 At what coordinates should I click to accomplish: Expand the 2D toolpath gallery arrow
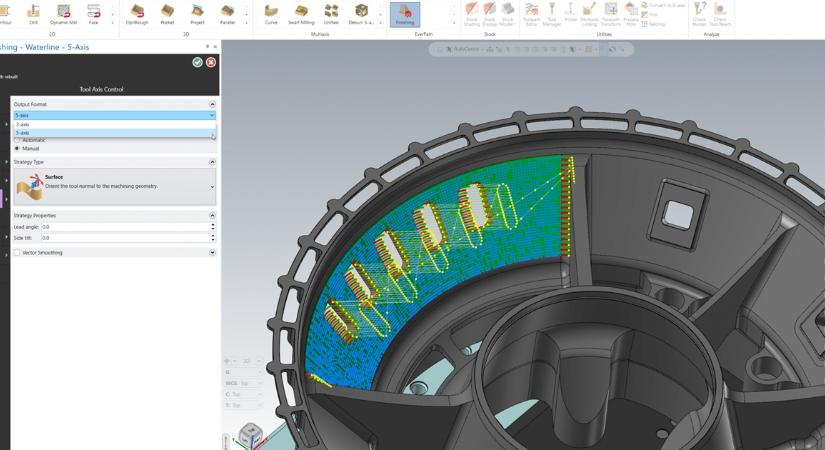tap(113, 23)
